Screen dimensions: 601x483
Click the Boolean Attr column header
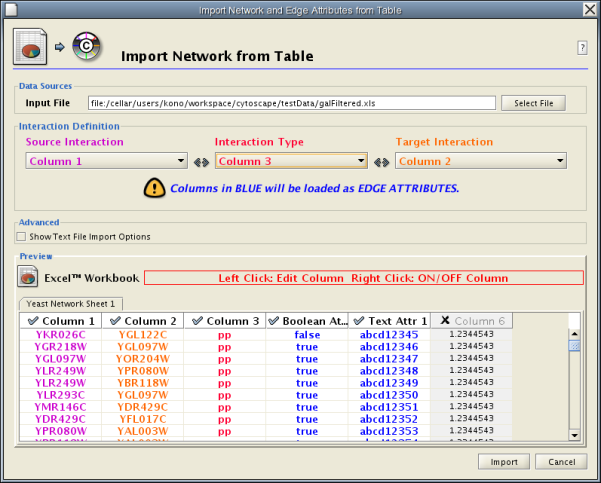[309, 321]
